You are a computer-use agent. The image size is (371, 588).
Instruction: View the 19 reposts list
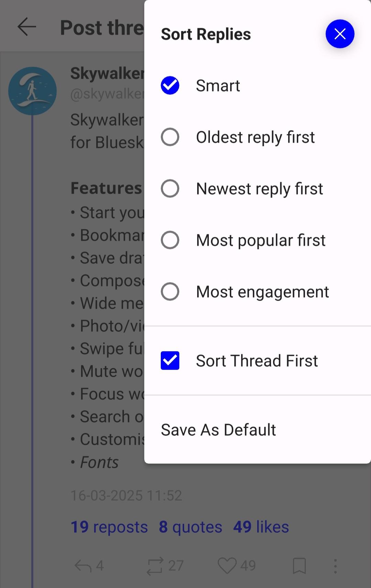click(109, 527)
